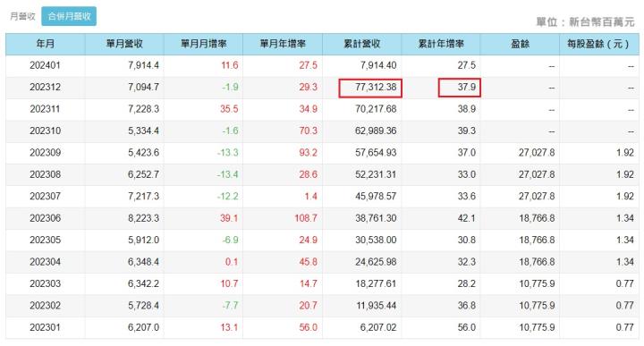The height and width of the screenshot is (346, 644).
Task: Click the cumulative growth value 37.9
Action: click(x=467, y=87)
